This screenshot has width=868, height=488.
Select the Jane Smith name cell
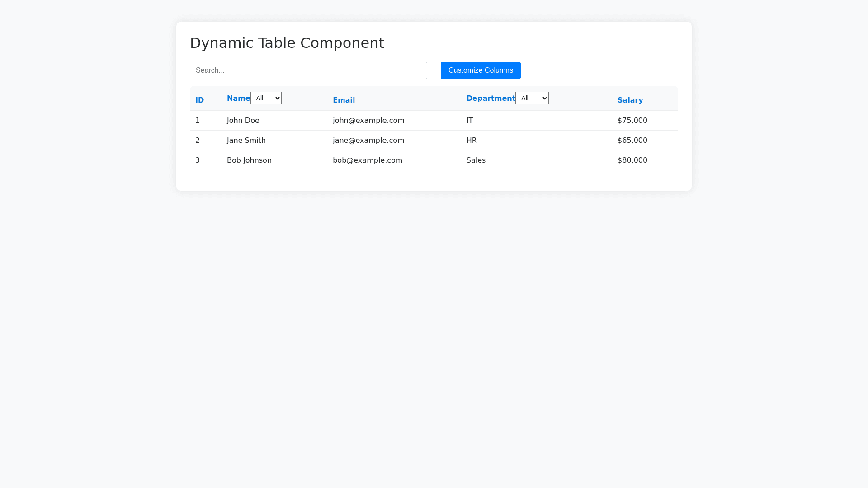(x=246, y=141)
